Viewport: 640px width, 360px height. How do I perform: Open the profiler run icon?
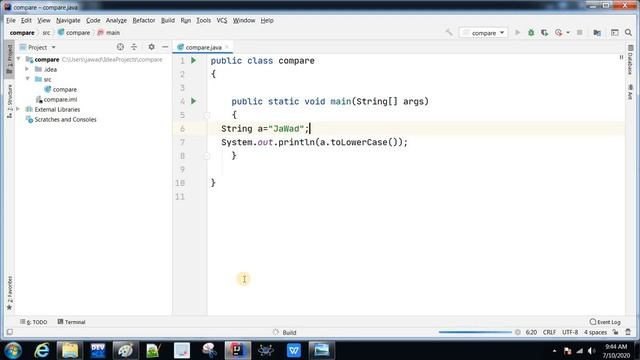click(x=558, y=32)
